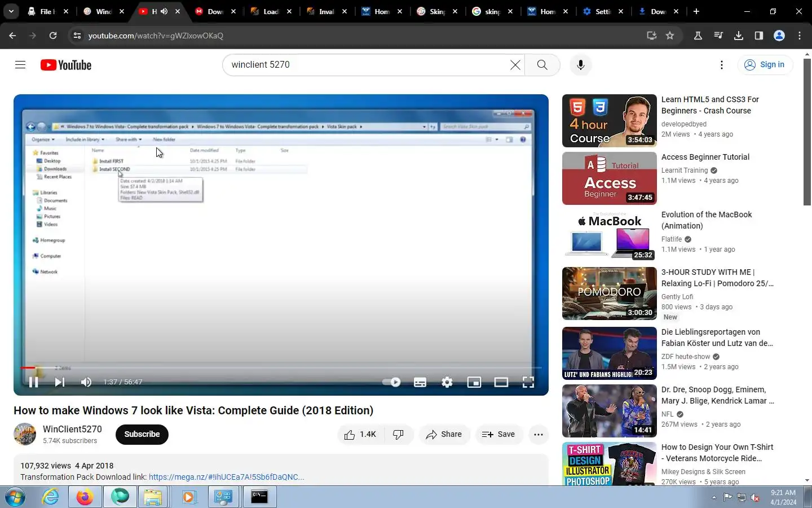812x508 pixels.
Task: Switch to miniplayer mode
Action: click(x=474, y=382)
